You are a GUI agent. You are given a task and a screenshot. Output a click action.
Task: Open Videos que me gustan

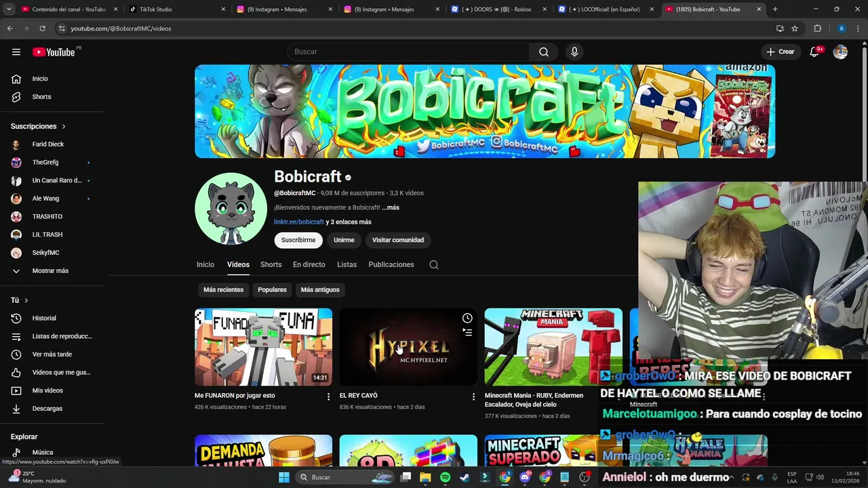pos(52,372)
